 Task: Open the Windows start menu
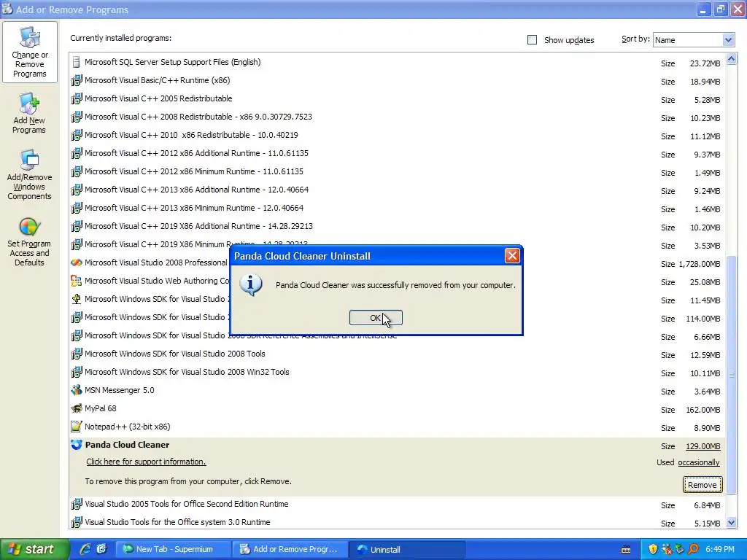[x=34, y=550]
